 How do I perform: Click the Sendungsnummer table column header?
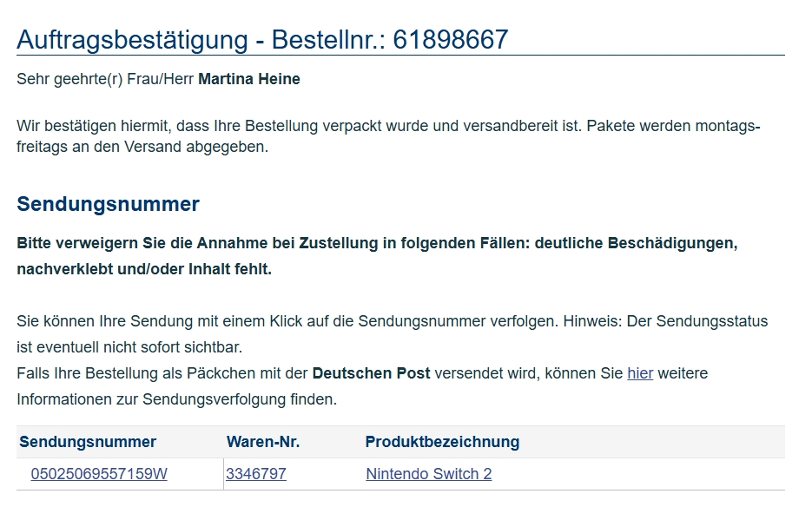click(x=88, y=442)
